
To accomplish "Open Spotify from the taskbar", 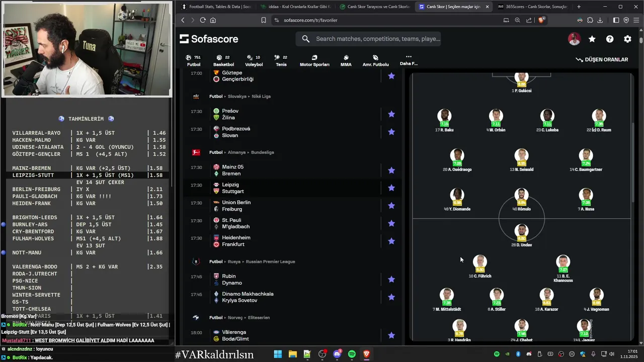I will [x=352, y=354].
